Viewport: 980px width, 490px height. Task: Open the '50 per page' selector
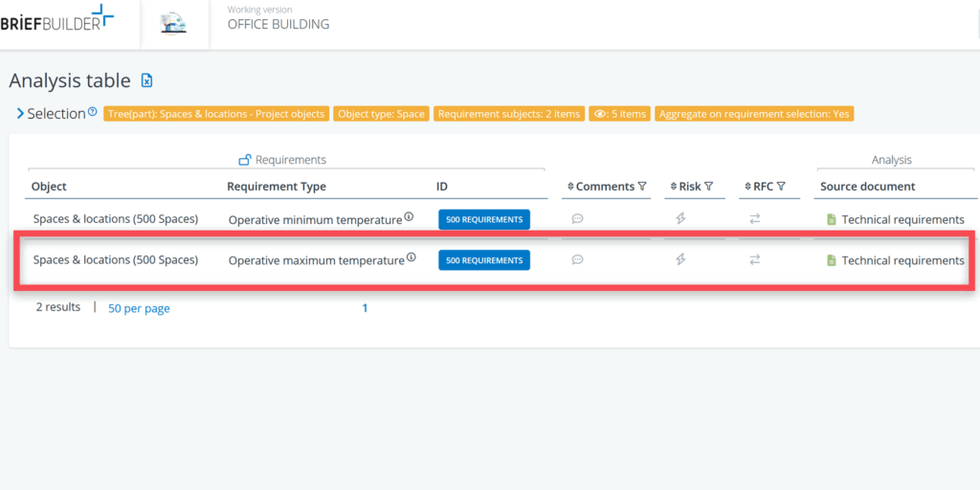(x=139, y=308)
